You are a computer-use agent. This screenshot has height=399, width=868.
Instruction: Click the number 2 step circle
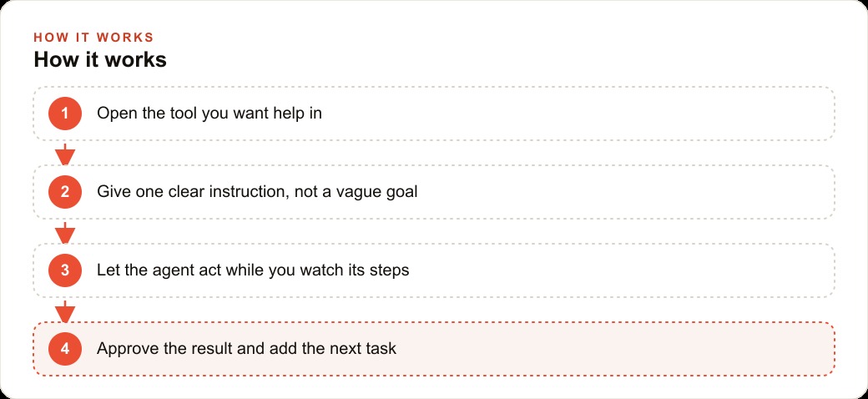(65, 192)
